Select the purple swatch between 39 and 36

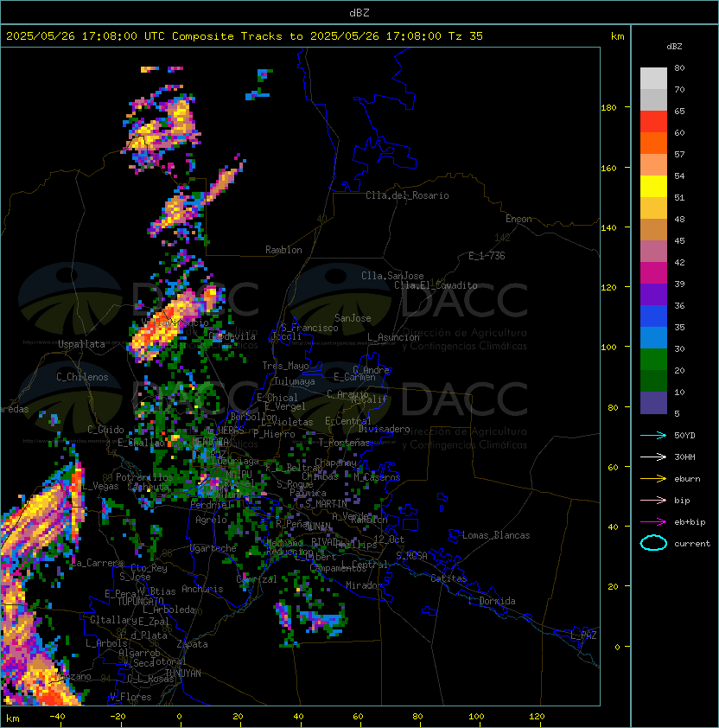(653, 294)
